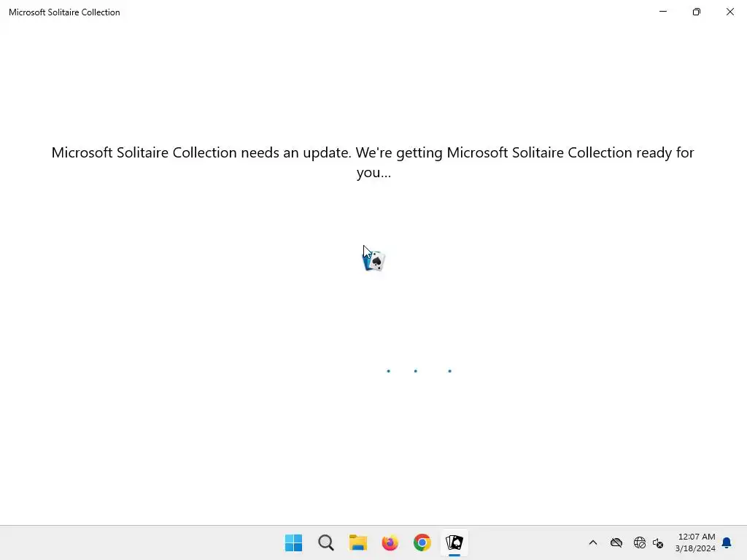Restore down the Solitaire window
This screenshot has width=747, height=560.
697,12
